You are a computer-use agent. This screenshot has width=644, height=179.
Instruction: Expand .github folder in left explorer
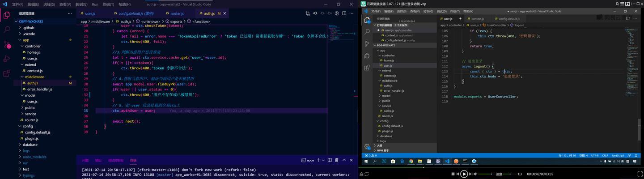44,27
